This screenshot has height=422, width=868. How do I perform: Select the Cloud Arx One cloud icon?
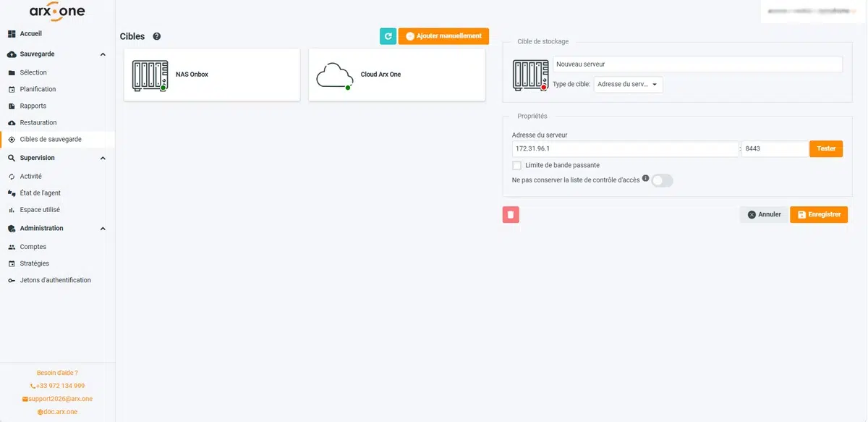334,75
